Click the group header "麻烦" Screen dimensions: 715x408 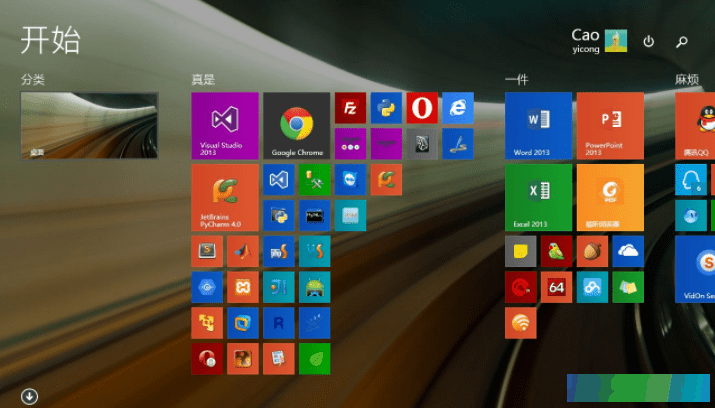[x=687, y=80]
